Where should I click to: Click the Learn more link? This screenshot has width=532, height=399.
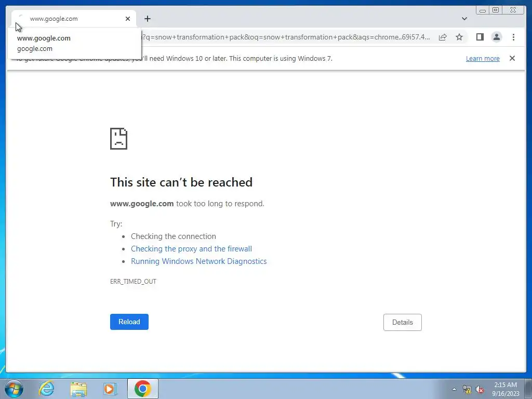[x=483, y=58]
